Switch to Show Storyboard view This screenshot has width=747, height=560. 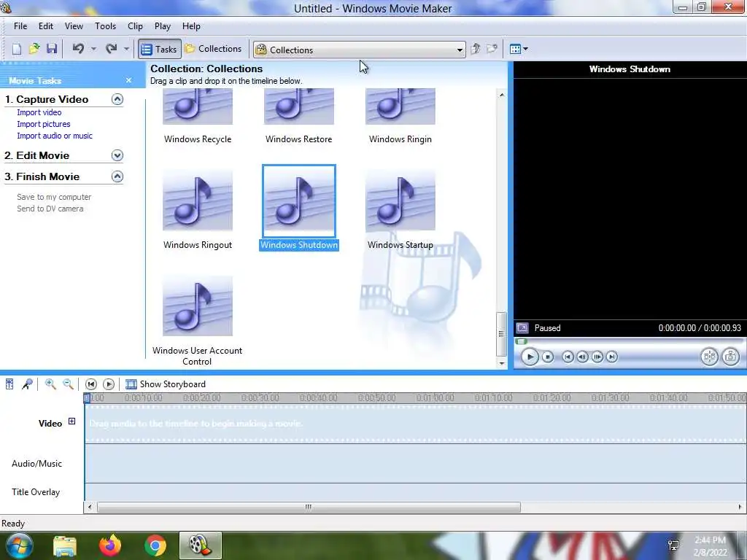tap(166, 384)
